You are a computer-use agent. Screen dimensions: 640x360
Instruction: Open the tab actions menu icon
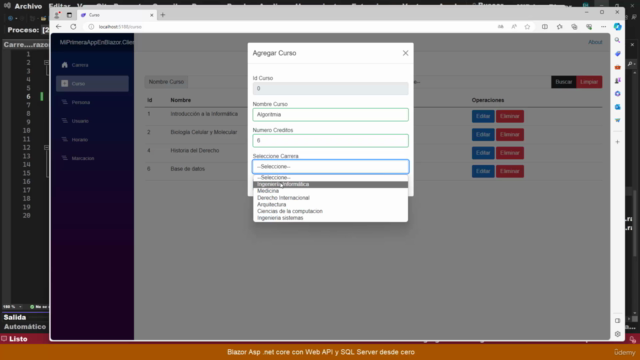[69, 15]
